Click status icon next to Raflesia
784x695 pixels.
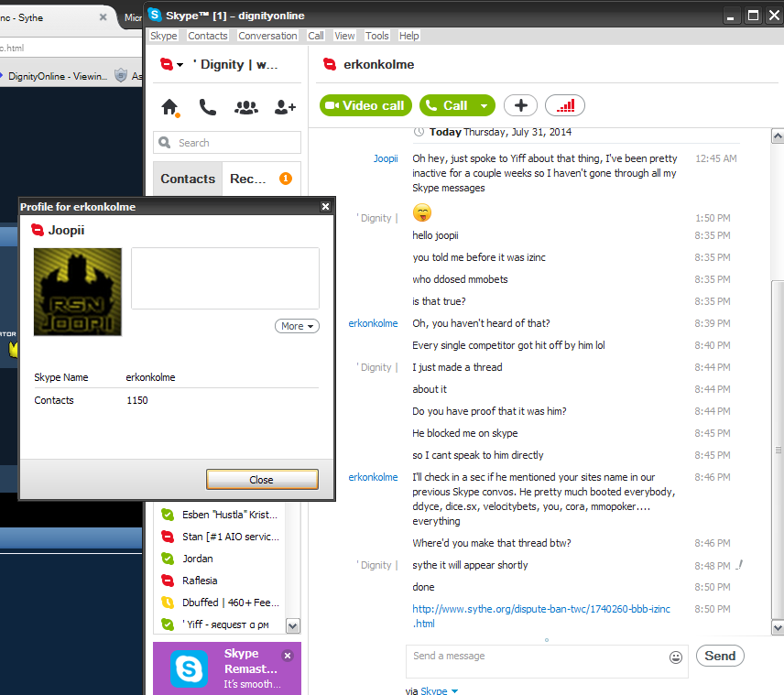(x=168, y=581)
